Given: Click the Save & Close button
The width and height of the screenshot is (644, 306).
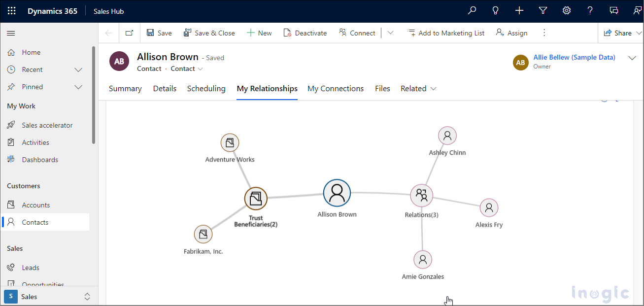Looking at the screenshot, I should (209, 33).
